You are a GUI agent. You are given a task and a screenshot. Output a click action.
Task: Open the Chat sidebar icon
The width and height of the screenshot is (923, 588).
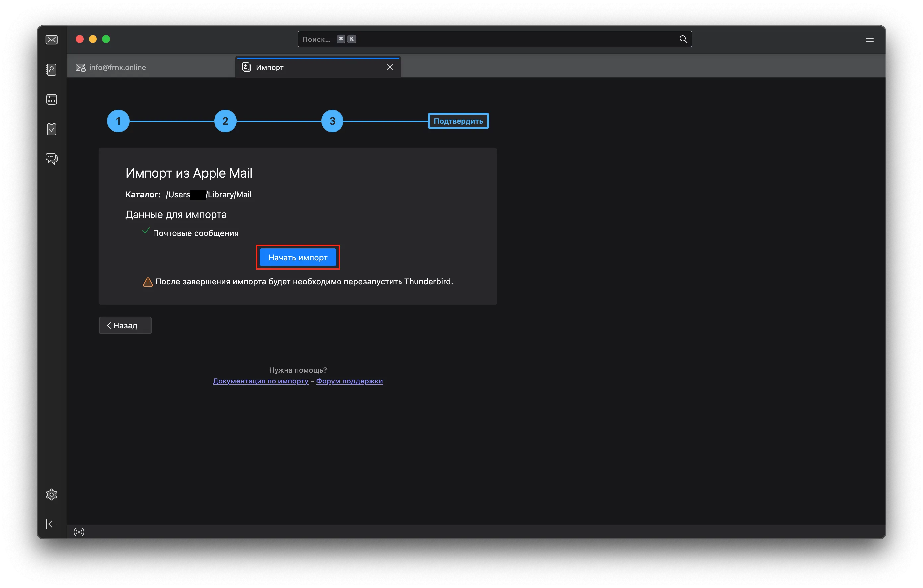point(52,159)
